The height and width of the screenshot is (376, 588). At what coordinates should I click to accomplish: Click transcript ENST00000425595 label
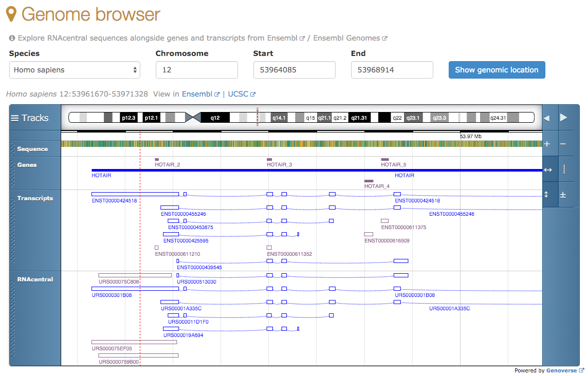(x=186, y=241)
